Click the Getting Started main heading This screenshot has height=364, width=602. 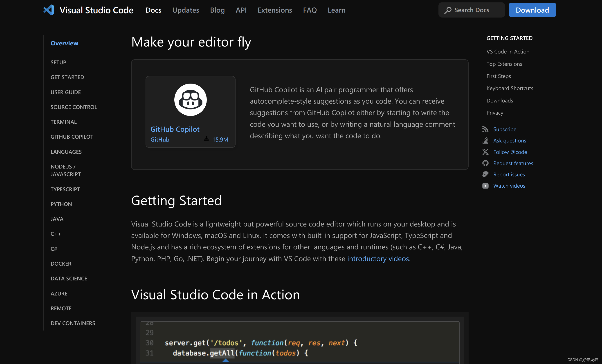tap(176, 201)
